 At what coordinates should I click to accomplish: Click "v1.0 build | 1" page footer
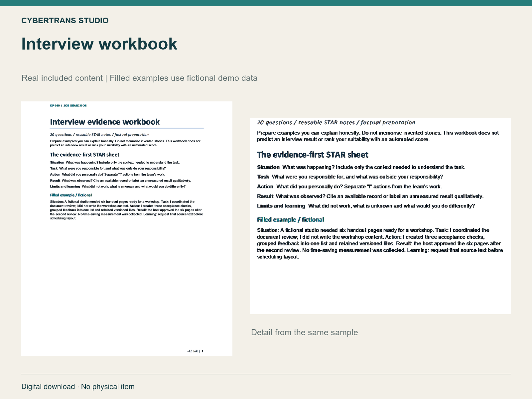point(195,351)
